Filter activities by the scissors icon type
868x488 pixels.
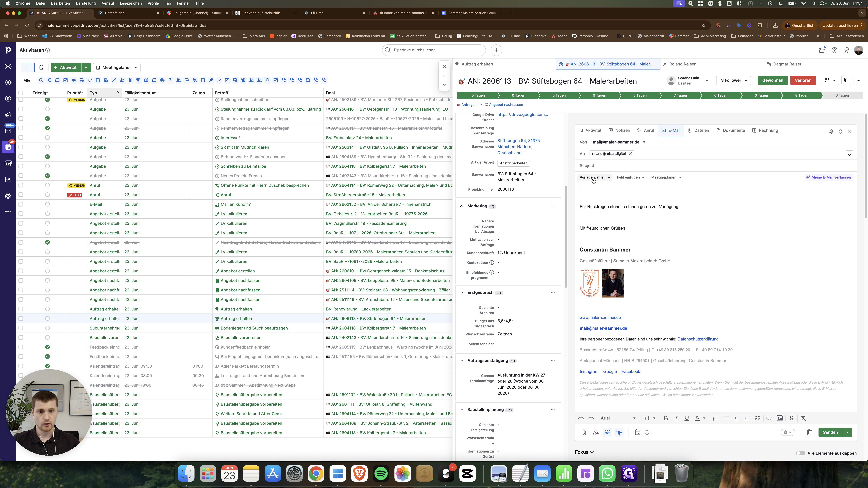point(195,80)
